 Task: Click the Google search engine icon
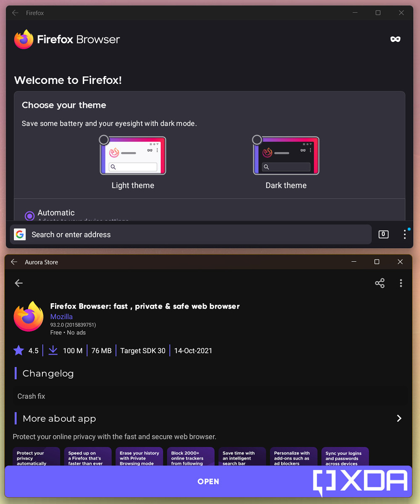[x=20, y=234]
